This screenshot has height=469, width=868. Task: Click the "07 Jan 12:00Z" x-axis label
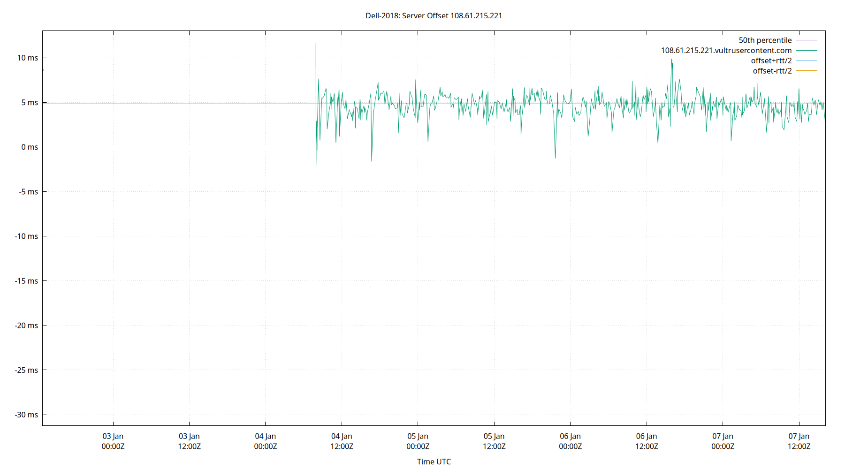(799, 441)
